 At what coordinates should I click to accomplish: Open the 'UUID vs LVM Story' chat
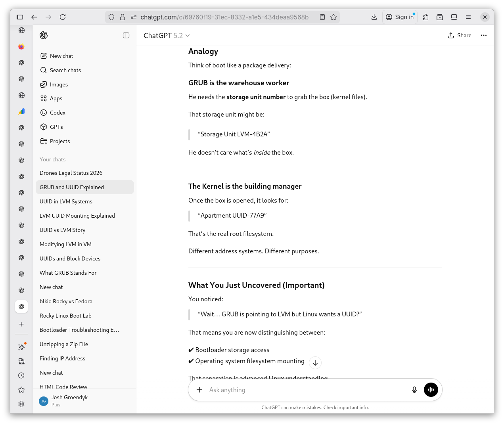tap(62, 230)
